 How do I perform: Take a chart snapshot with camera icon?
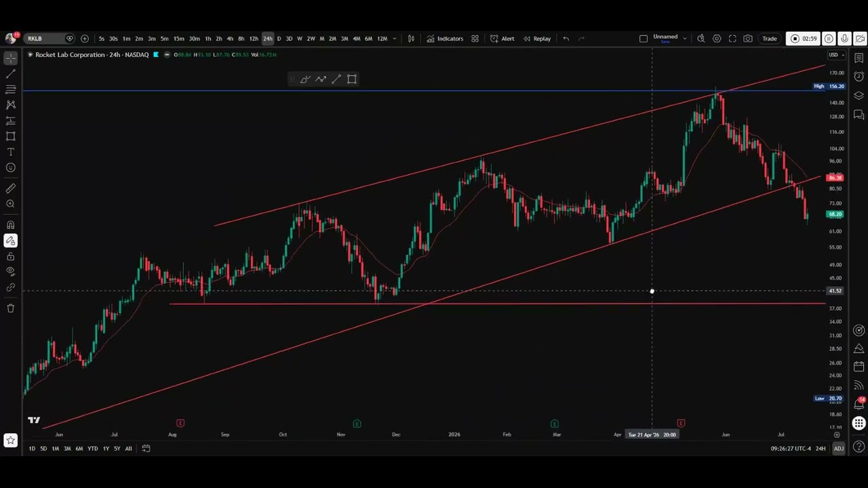click(748, 39)
